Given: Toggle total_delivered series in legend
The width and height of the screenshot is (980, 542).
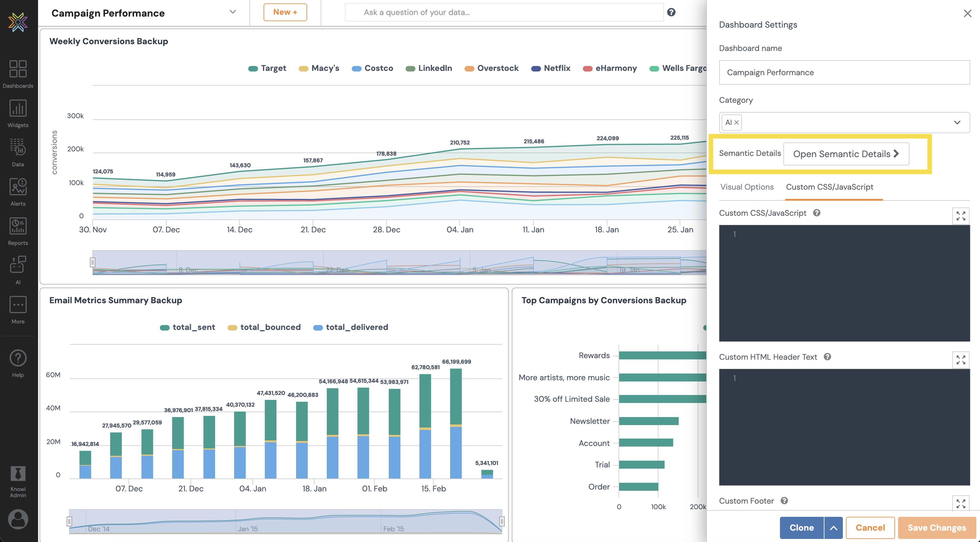Looking at the screenshot, I should (x=350, y=327).
